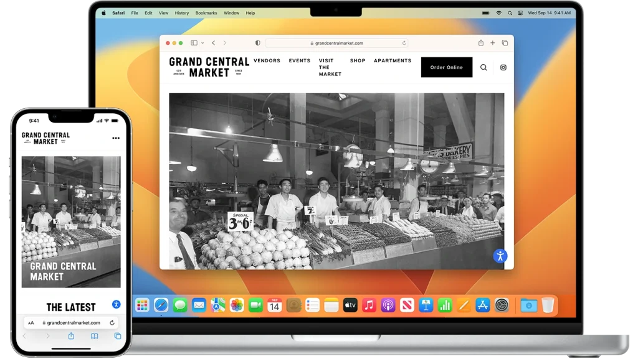Launch the Music app from the Dock
638x364 pixels.
pyautogui.click(x=369, y=306)
